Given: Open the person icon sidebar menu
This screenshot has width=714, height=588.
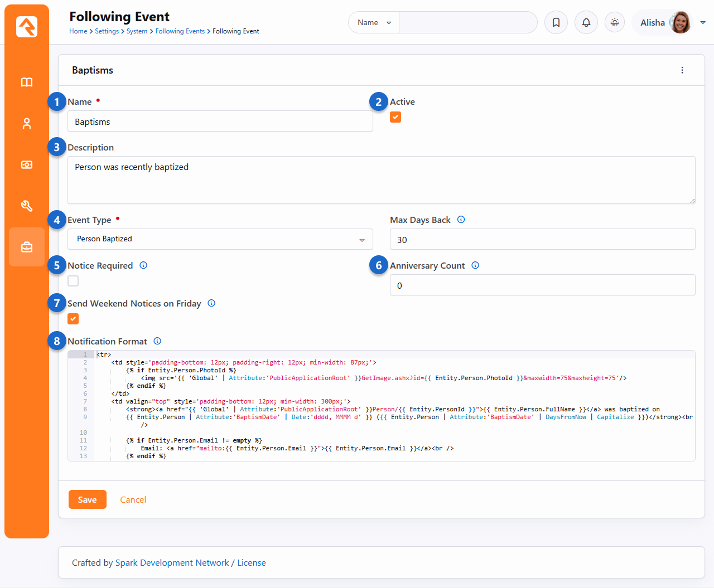Looking at the screenshot, I should pos(27,124).
